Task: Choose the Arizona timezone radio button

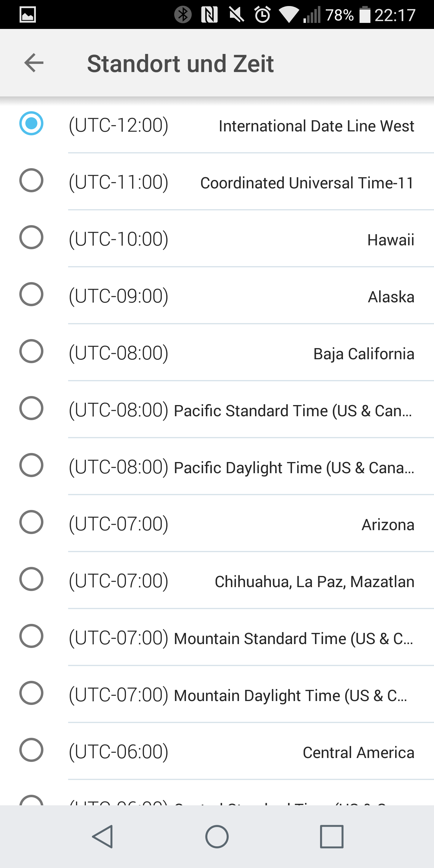Action: 31,522
